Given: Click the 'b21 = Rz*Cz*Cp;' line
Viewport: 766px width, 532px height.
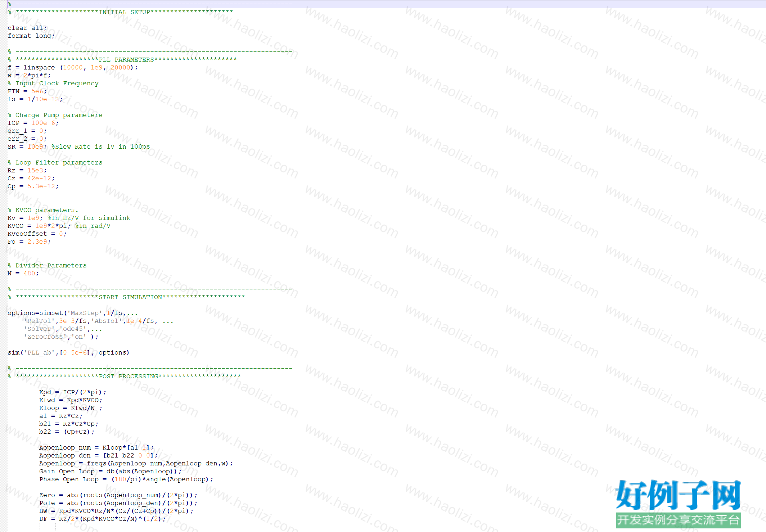Looking at the screenshot, I should [69, 424].
